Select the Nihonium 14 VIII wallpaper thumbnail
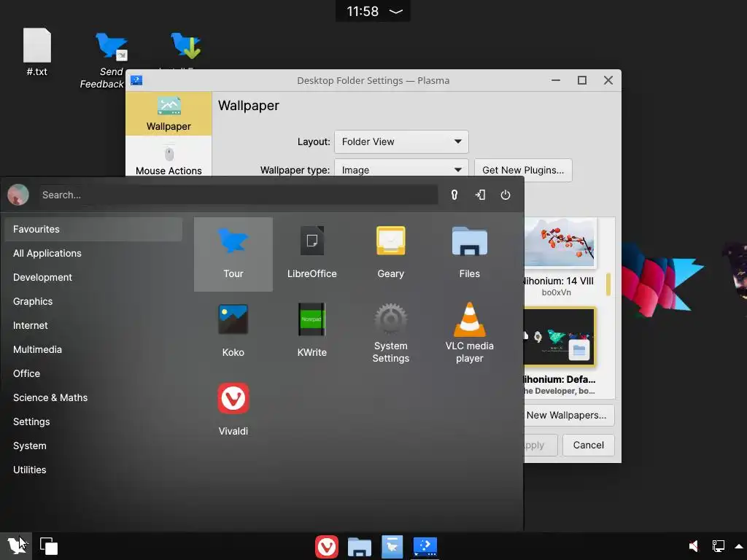The width and height of the screenshot is (747, 560). 560,243
